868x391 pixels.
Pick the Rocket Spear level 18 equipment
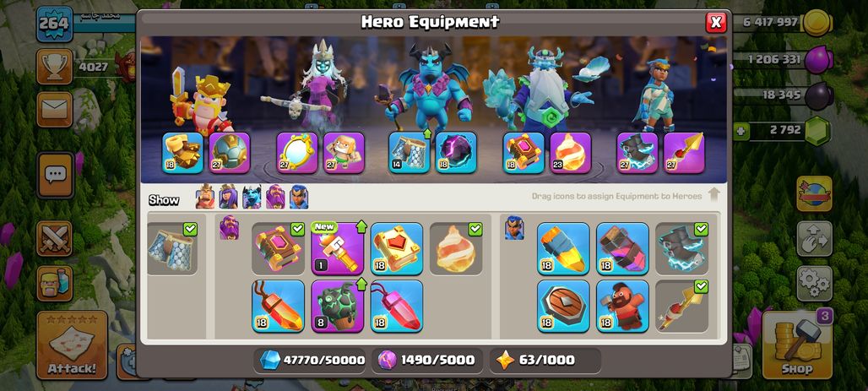[563, 248]
